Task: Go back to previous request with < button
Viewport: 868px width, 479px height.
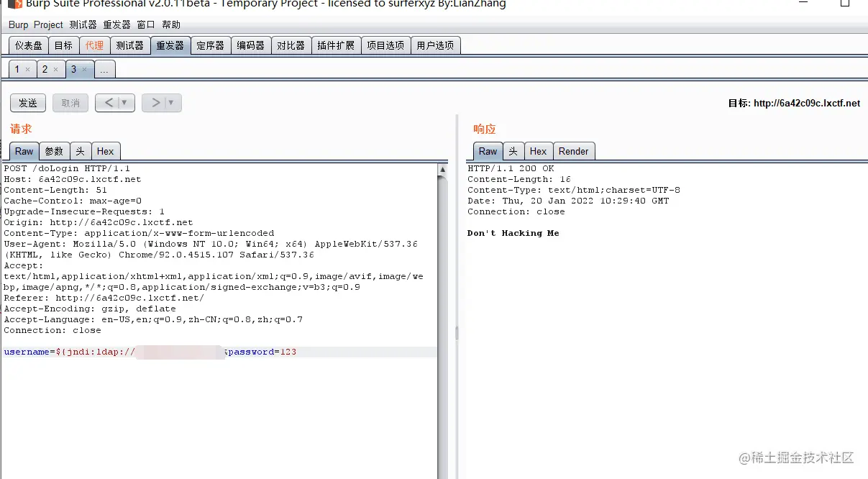Action: (108, 103)
